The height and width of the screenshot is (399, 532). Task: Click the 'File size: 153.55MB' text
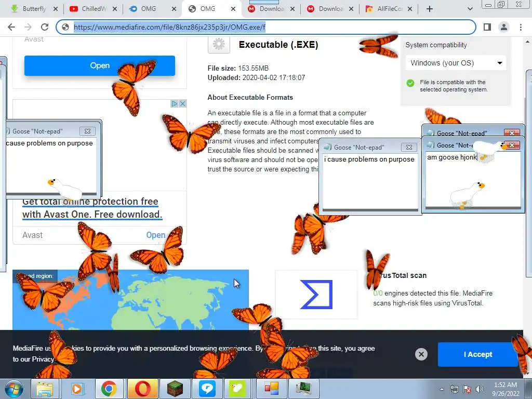(238, 68)
